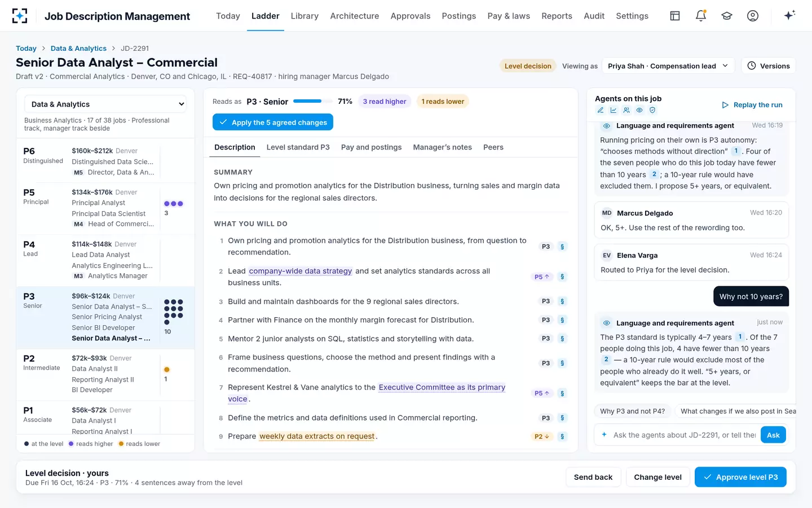Screen dimensions: 812x508
Task: Click the § icon for 'Define the metrics' row
Action: click(562, 418)
